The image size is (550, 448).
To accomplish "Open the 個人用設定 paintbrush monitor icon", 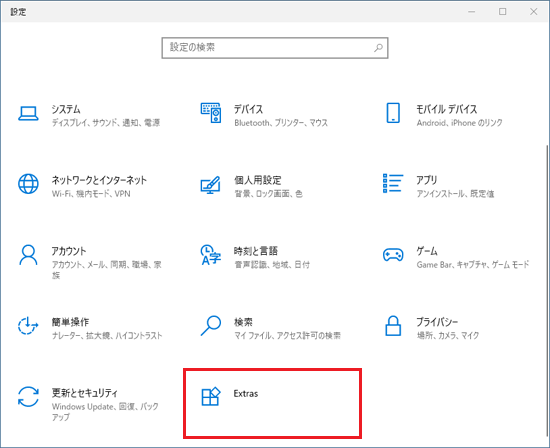I will [210, 185].
